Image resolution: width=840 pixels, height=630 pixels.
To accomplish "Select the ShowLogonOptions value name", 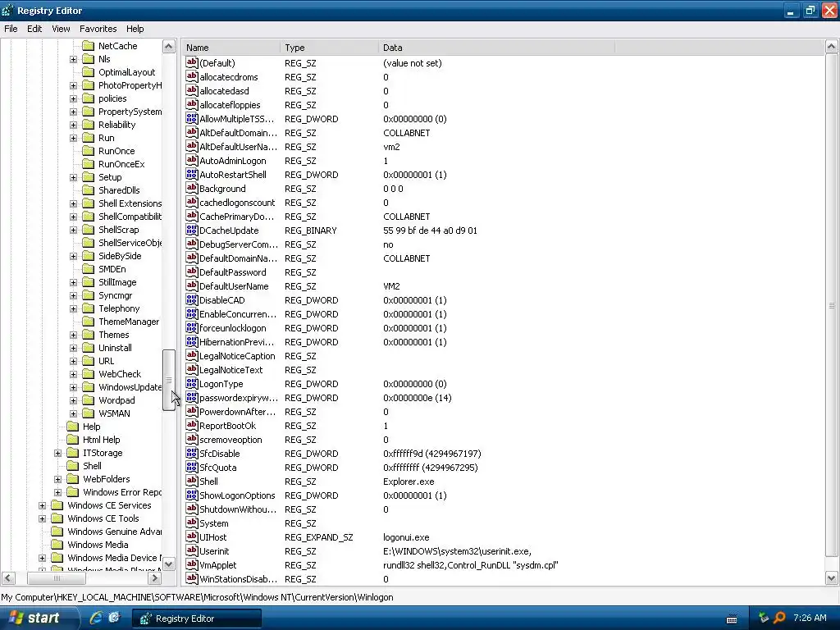I will pos(237,495).
